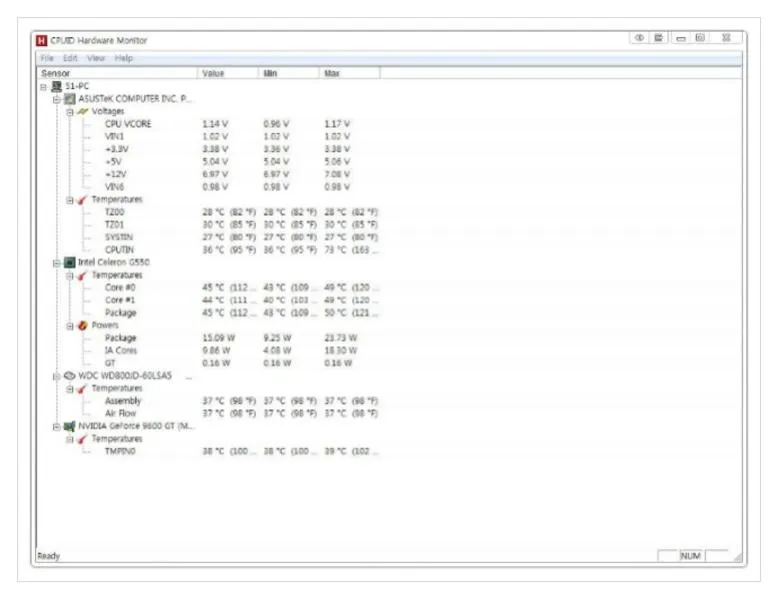The height and width of the screenshot is (599, 778).
Task: Click the Sensor column header
Action: [117, 73]
